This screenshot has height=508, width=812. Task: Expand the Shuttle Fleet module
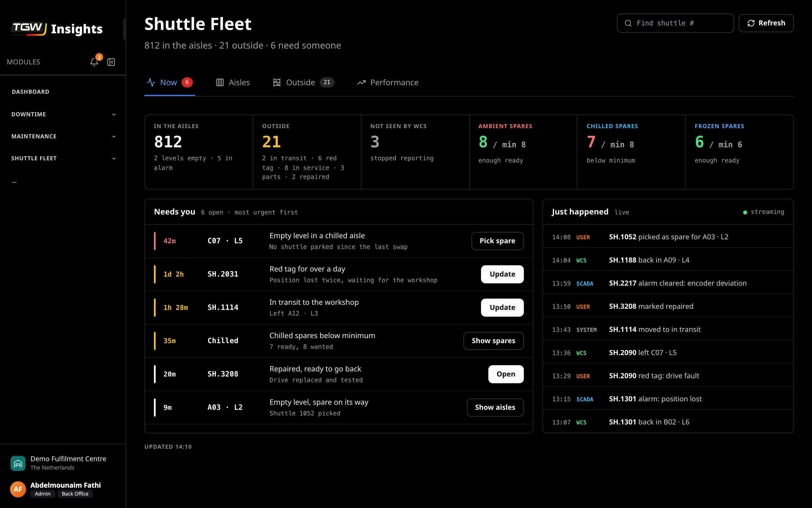pyautogui.click(x=63, y=158)
